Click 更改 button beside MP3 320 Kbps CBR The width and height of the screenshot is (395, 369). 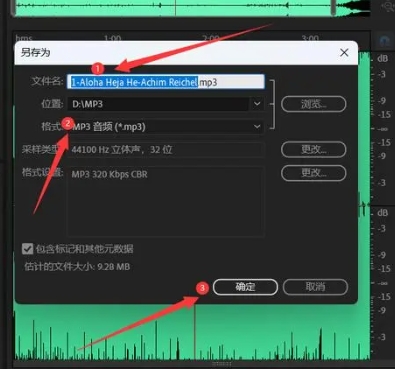[314, 173]
